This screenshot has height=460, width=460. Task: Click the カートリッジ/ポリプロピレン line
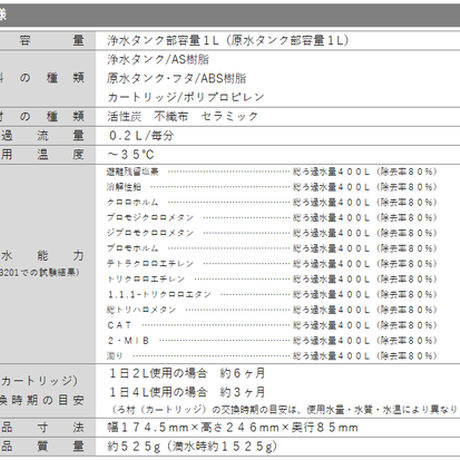click(x=186, y=97)
